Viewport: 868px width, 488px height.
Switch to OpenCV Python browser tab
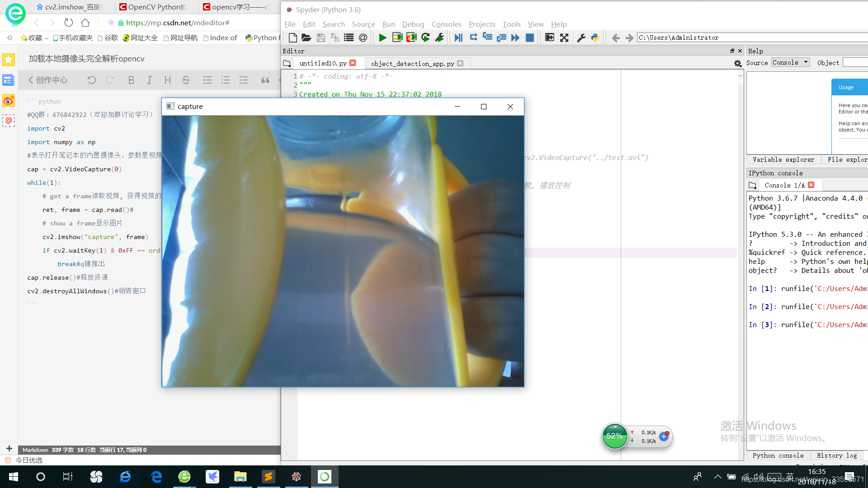pos(154,7)
